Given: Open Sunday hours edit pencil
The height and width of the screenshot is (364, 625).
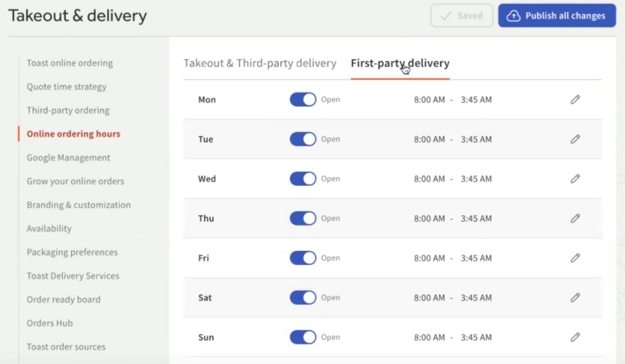Looking at the screenshot, I should point(575,337).
